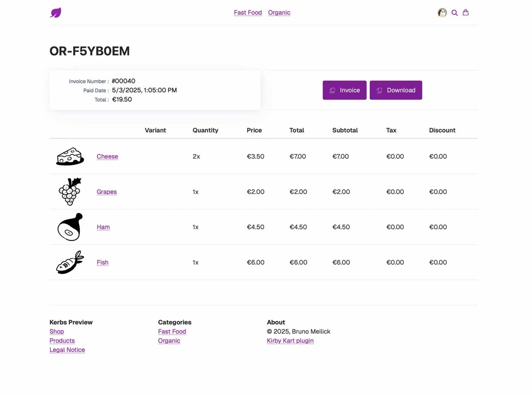Open the Fish product link
The image size is (532, 395).
point(102,262)
